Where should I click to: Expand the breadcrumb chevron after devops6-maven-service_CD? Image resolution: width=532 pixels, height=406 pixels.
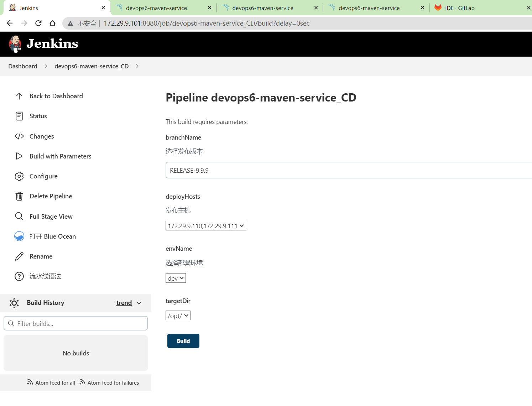137,66
